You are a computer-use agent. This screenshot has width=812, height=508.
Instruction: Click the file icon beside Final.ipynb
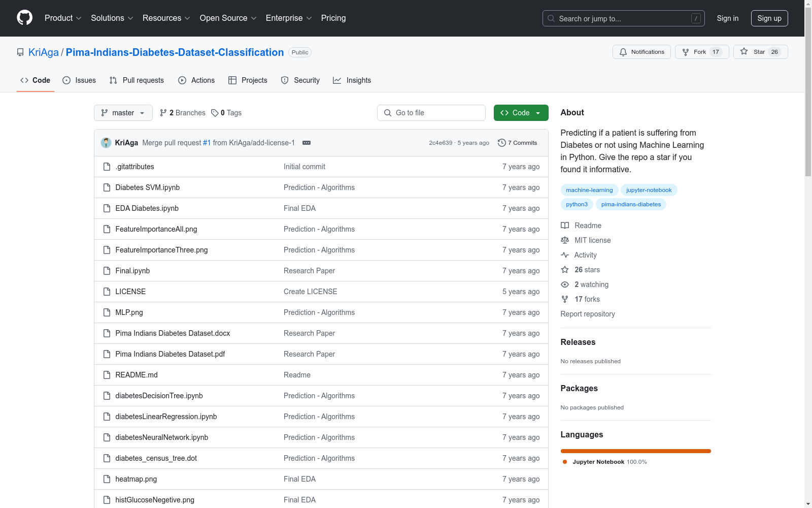pyautogui.click(x=107, y=271)
